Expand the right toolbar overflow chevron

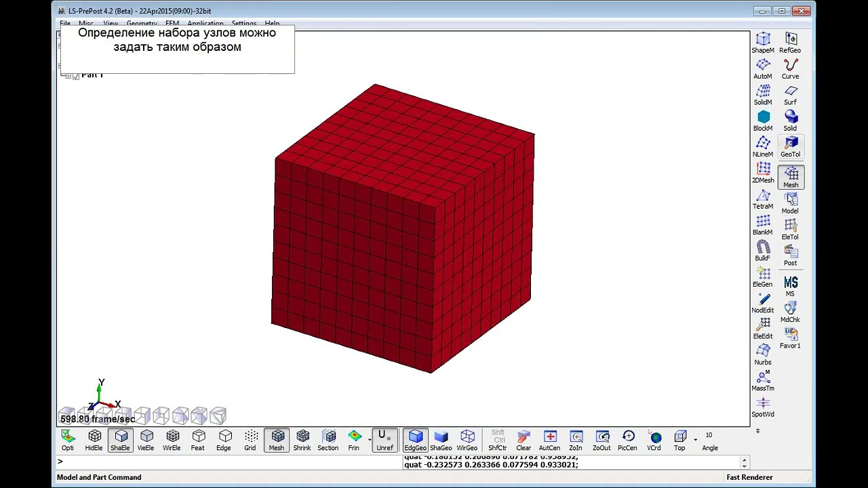click(758, 431)
